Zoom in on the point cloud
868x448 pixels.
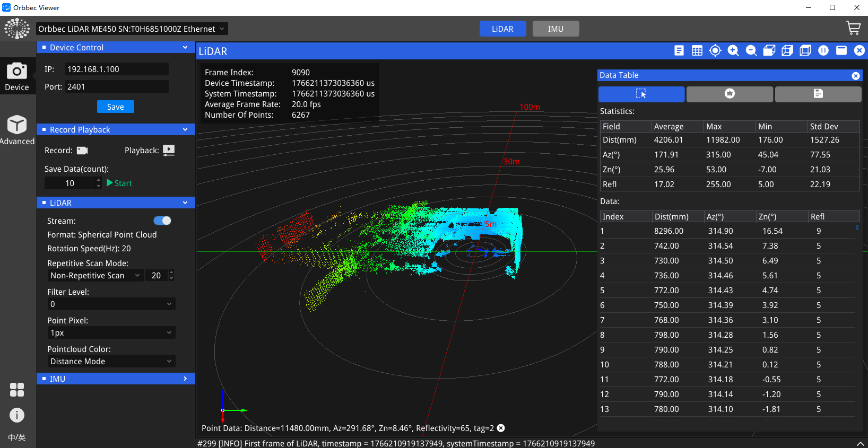click(733, 50)
